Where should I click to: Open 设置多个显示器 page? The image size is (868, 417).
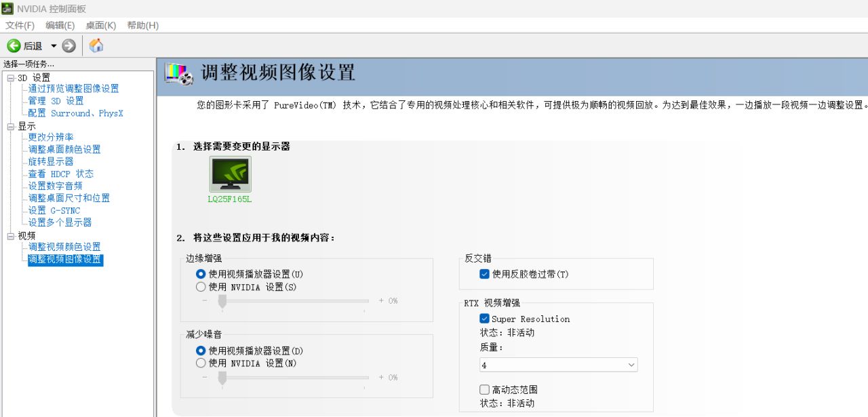[x=60, y=222]
